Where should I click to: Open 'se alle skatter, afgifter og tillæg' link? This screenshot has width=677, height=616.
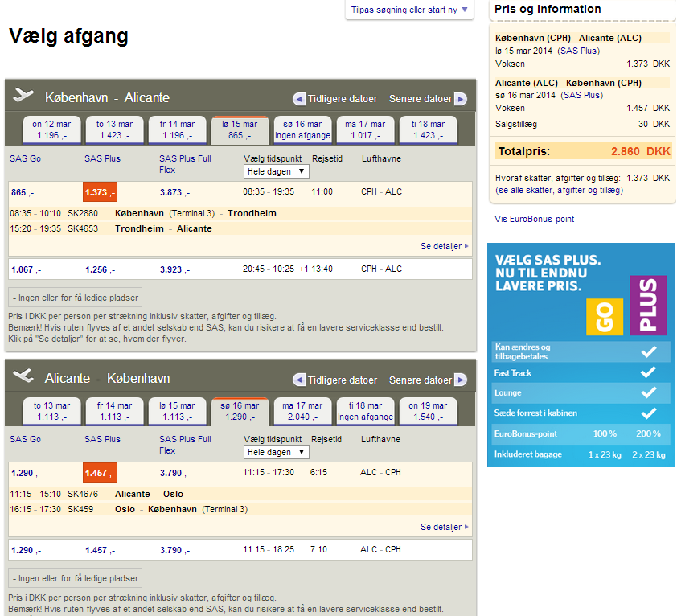pos(559,191)
